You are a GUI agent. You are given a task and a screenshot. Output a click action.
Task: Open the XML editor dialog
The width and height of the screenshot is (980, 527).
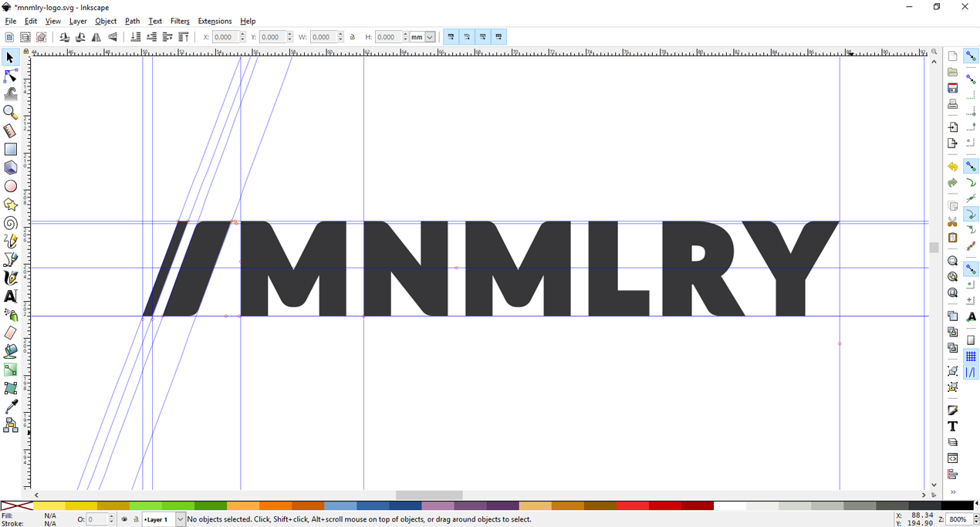point(953,459)
